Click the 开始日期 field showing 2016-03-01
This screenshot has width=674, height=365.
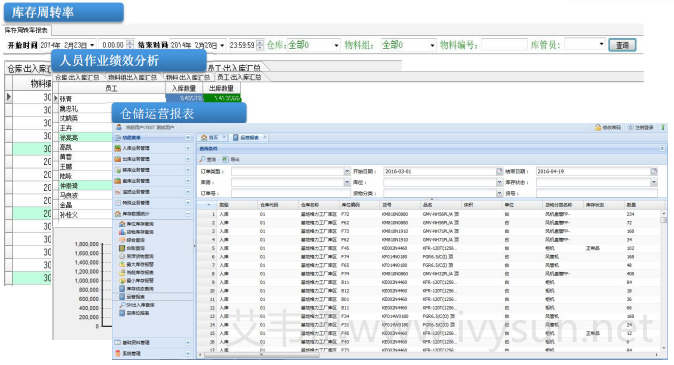[x=440, y=171]
